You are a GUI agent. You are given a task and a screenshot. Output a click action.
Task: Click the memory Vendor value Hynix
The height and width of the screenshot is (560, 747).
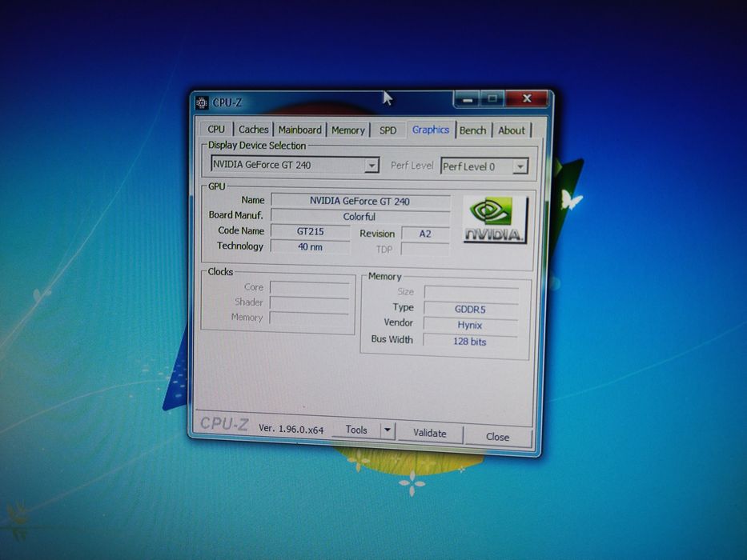[470, 325]
